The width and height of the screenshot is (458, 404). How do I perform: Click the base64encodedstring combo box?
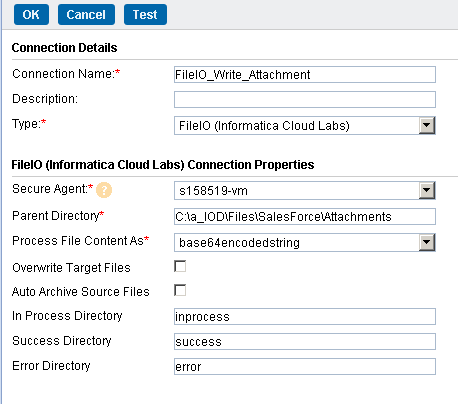pos(305,242)
